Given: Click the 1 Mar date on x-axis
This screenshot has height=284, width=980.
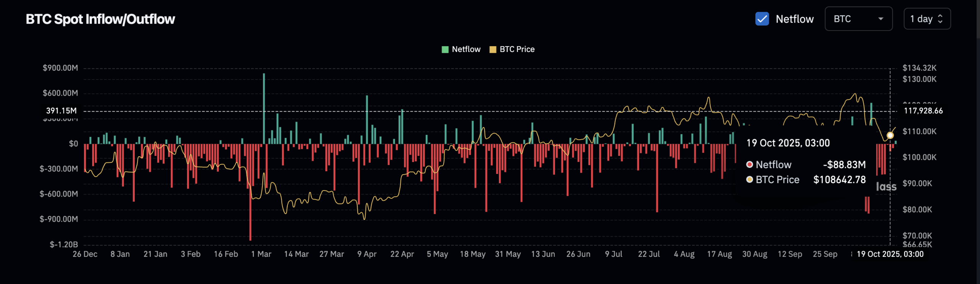Looking at the screenshot, I should tap(261, 254).
